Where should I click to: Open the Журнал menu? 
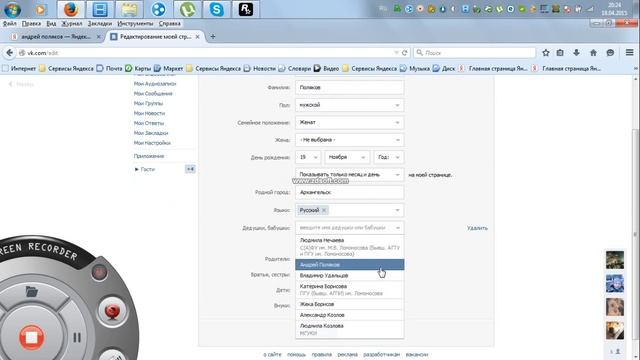72,24
